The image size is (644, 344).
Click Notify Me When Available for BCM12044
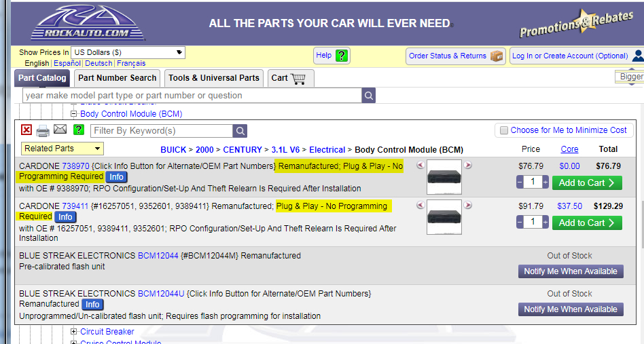click(571, 271)
